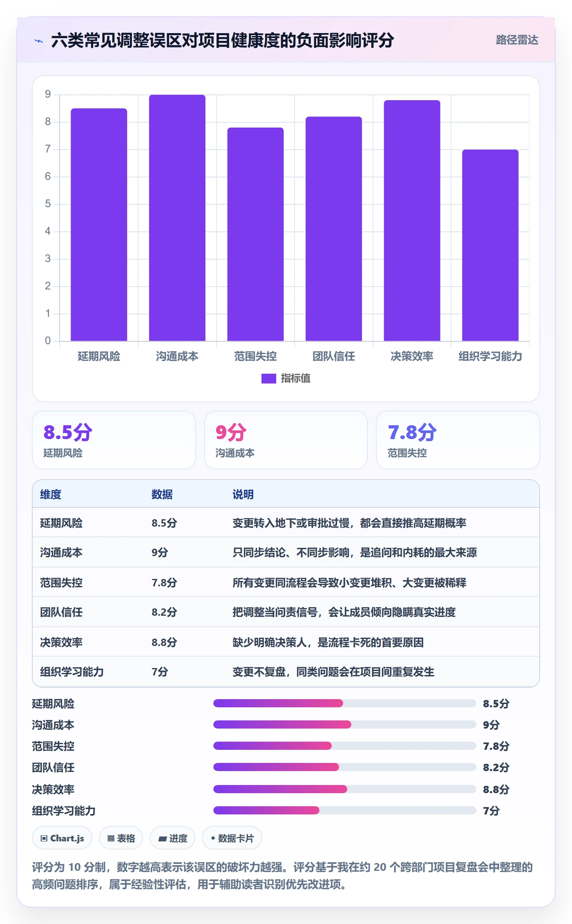The width and height of the screenshot is (572, 924).
Task: Click the lightning icon beside the title
Action: pyautogui.click(x=39, y=41)
